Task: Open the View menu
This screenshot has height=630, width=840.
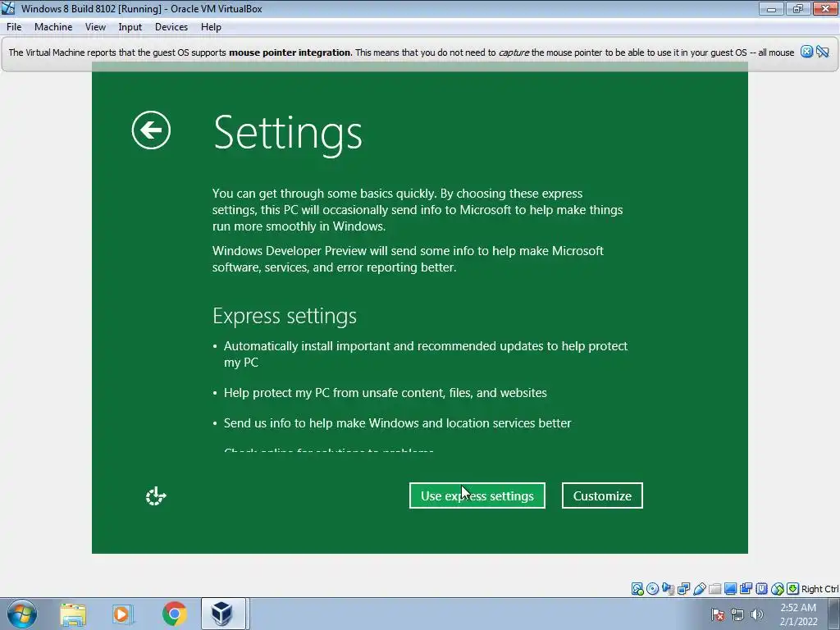Action: [95, 27]
